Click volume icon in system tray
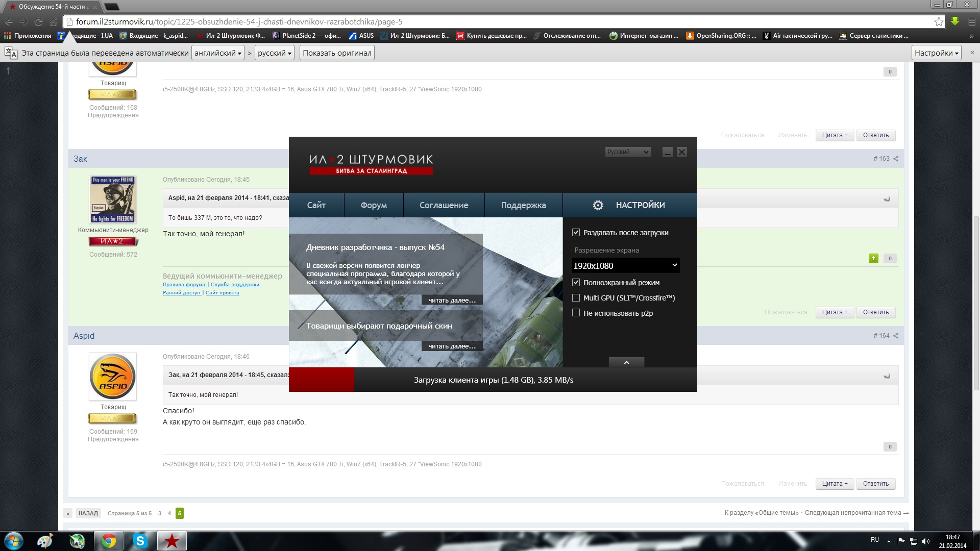Screen dimensions: 980x551 [x=926, y=541]
